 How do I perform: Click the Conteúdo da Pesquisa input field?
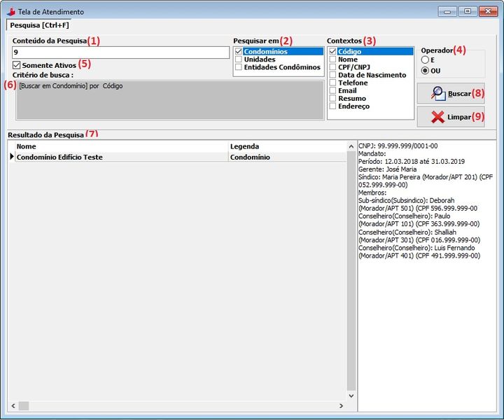click(120, 52)
